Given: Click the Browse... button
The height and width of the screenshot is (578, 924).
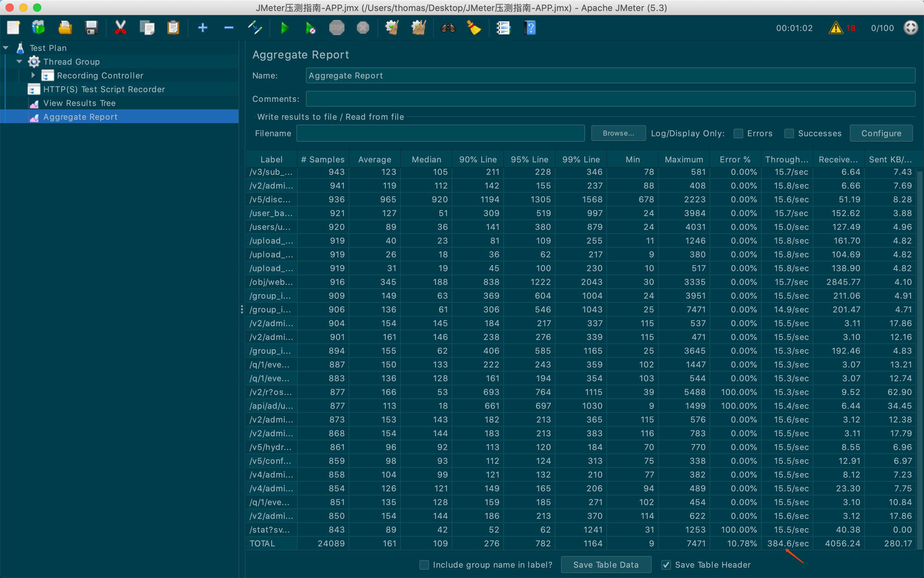Looking at the screenshot, I should 618,133.
